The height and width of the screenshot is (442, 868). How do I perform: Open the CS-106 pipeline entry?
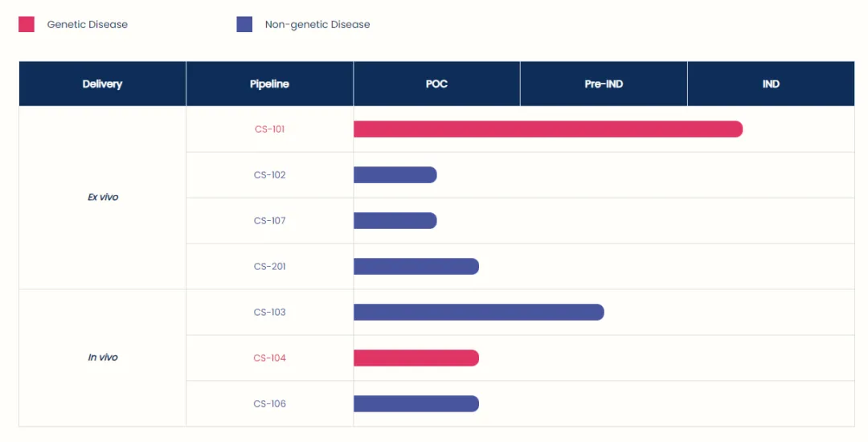[x=269, y=403]
